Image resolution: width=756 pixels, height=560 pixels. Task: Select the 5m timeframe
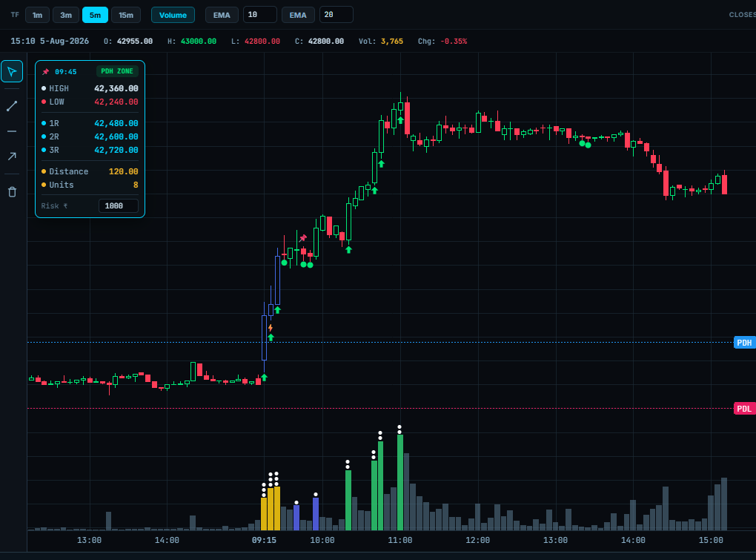click(x=95, y=15)
